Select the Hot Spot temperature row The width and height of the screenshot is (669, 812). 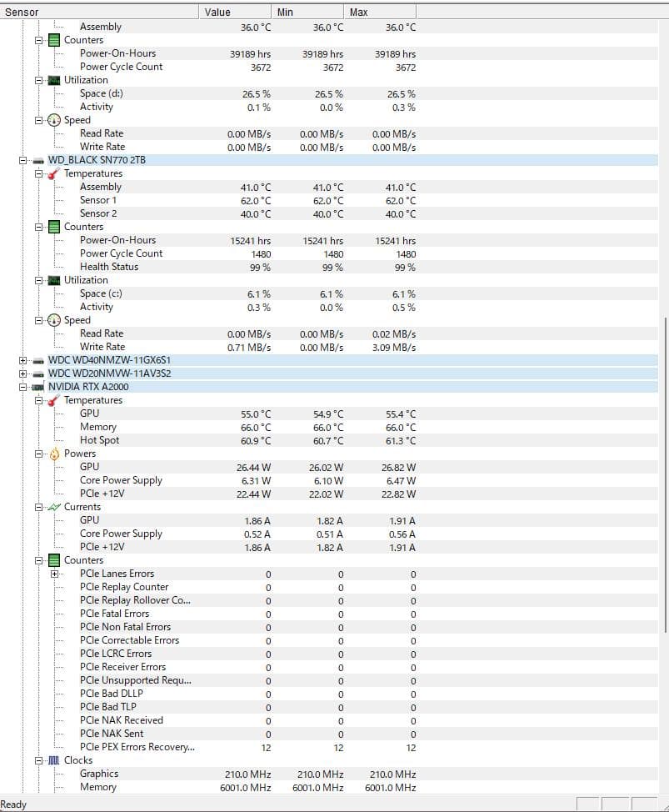[99, 440]
